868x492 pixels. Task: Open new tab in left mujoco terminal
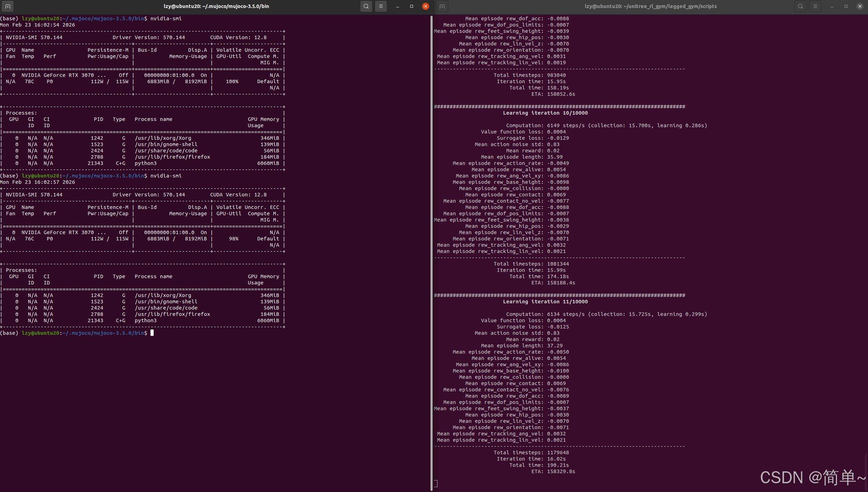[x=8, y=6]
